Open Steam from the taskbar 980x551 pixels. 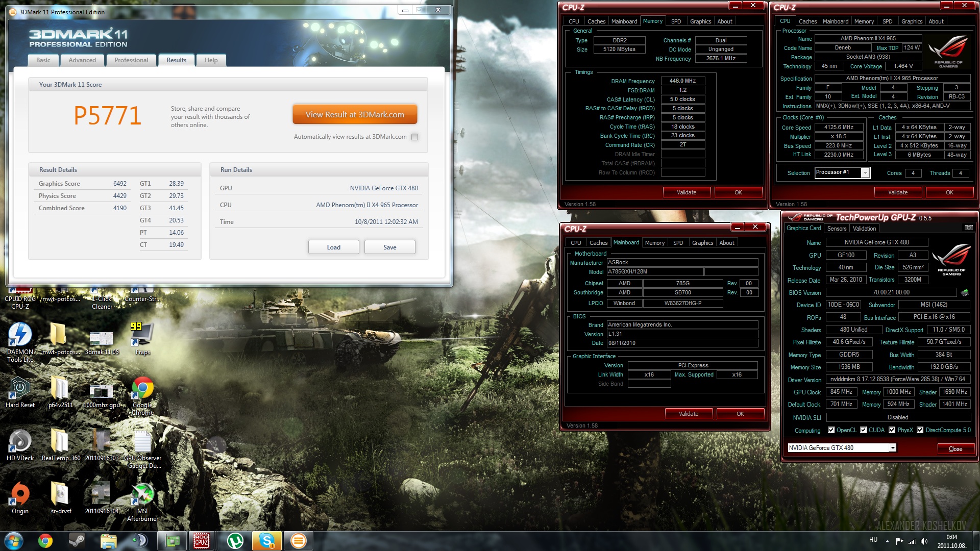[x=77, y=540]
